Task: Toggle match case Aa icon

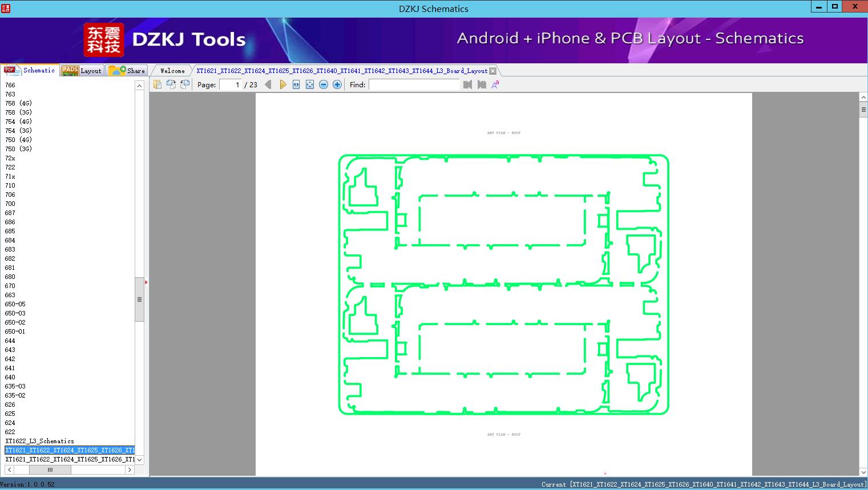Action: coord(495,84)
